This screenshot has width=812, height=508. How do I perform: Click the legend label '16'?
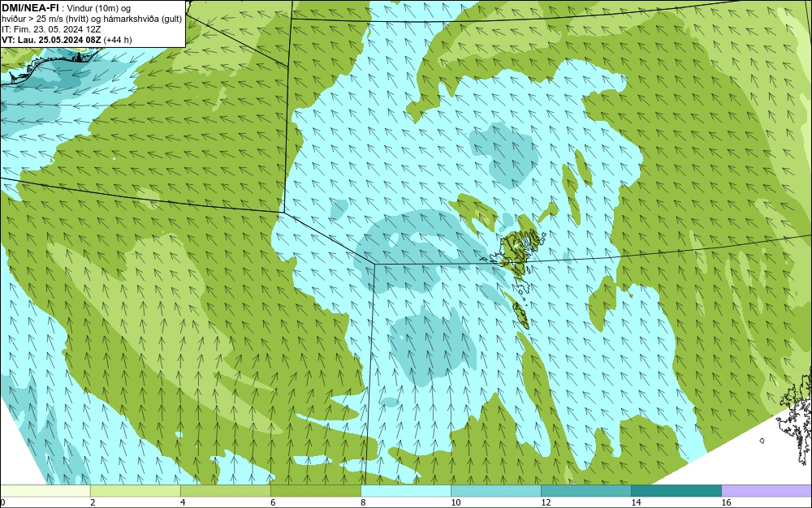coord(726,502)
